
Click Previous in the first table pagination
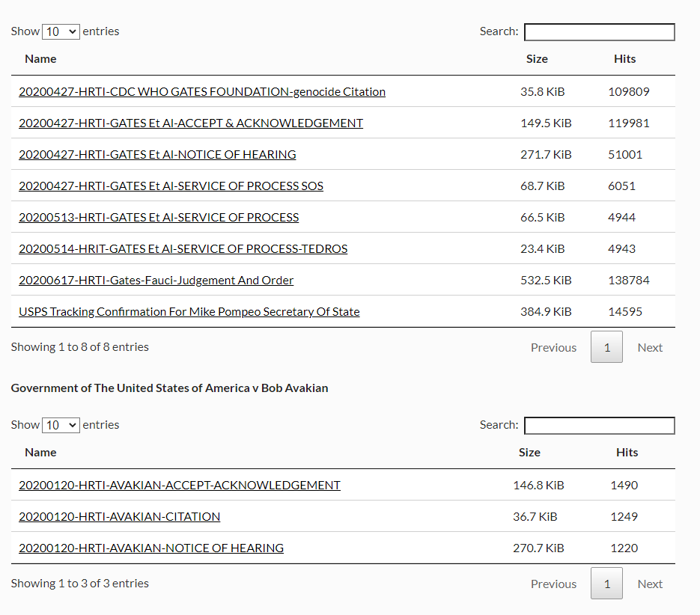point(553,348)
